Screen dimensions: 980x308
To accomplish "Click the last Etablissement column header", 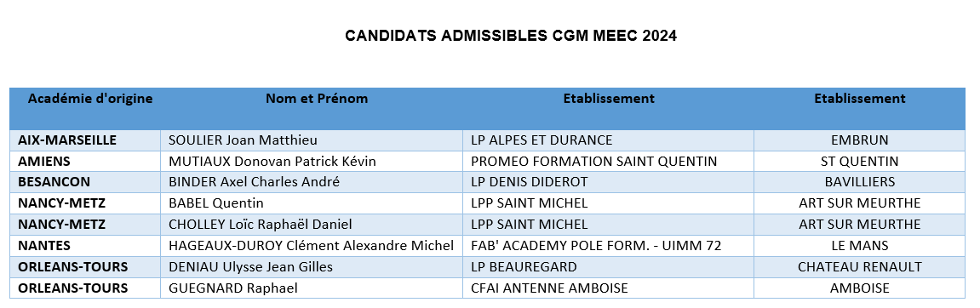I will coord(859,98).
